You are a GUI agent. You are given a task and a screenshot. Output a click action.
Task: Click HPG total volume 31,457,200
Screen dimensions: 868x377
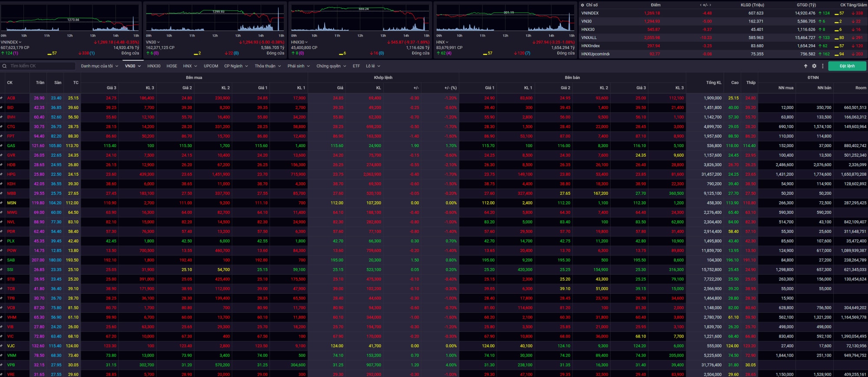pos(711,174)
